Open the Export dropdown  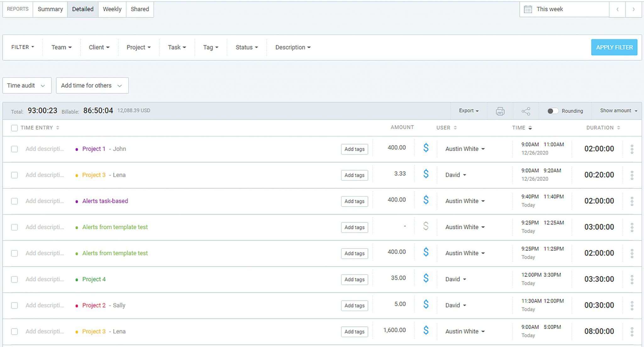pyautogui.click(x=468, y=111)
